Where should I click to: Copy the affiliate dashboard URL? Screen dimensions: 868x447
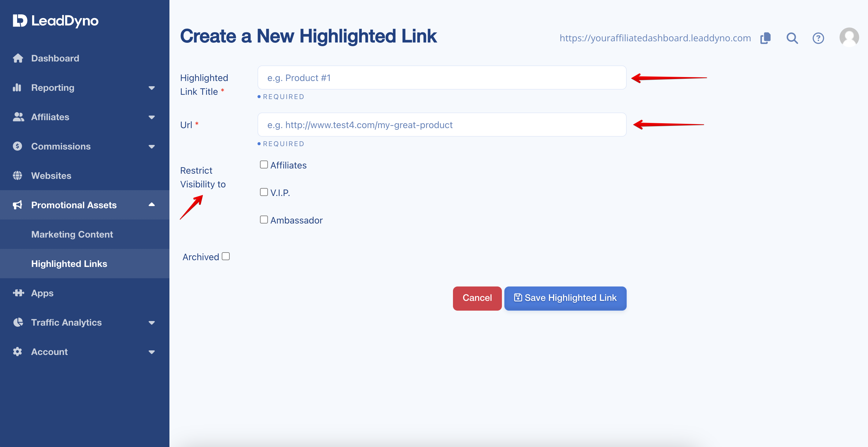point(765,38)
